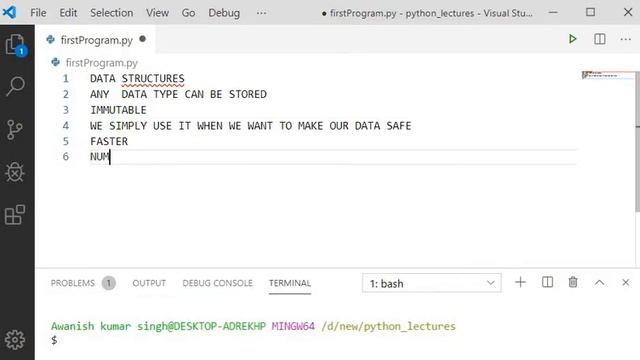Open the Debug view with bug icon
Viewport: 640px width, 360px height.
15,172
